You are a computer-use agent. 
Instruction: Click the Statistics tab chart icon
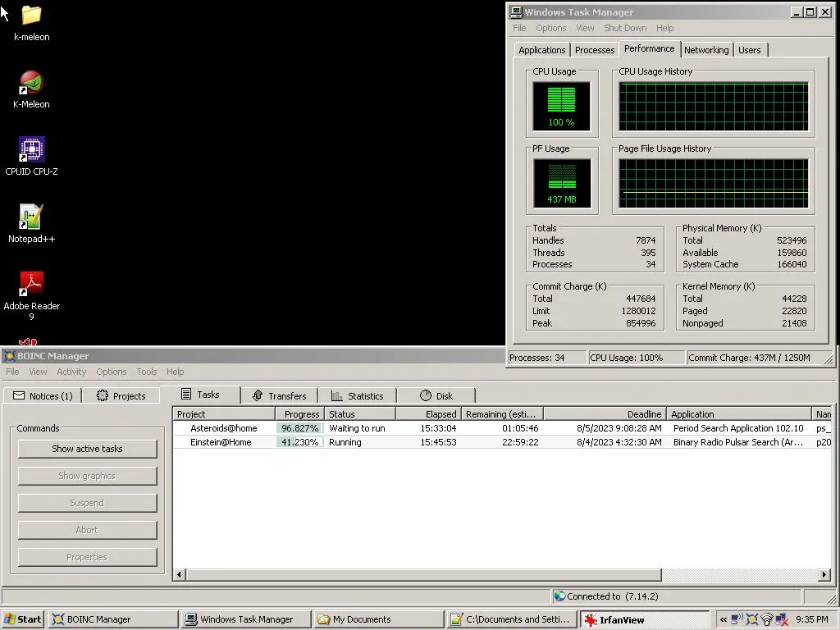[x=337, y=396]
